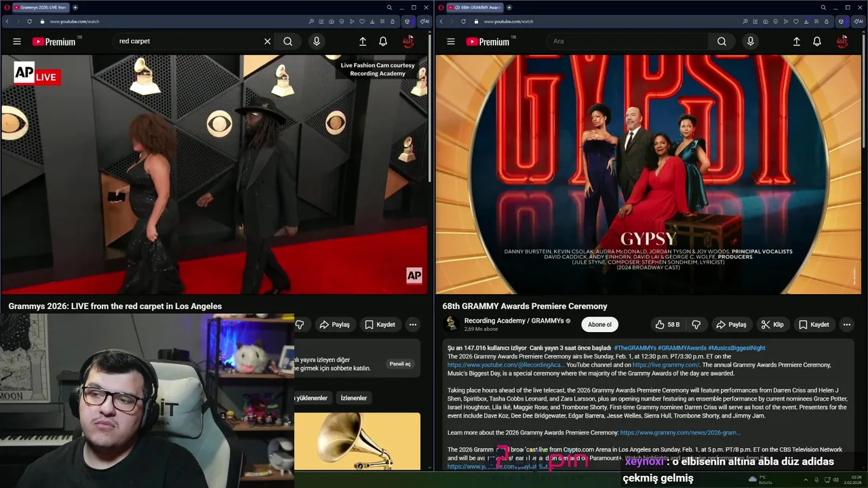Click the search magnifier button in the left YouTube
This screenshot has height=488, width=868.
click(x=288, y=41)
